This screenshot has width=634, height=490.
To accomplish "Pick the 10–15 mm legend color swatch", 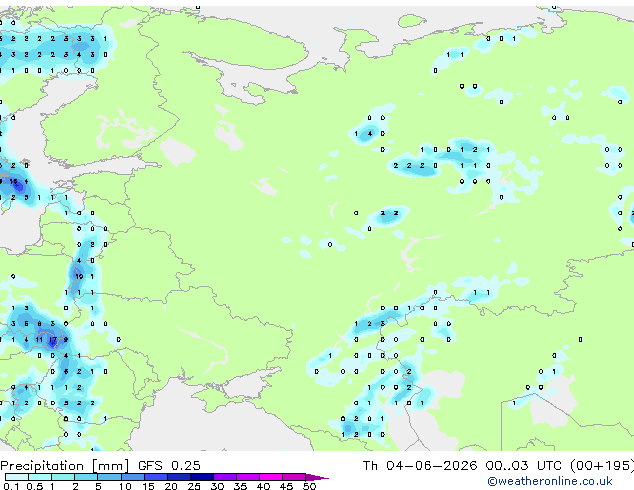I will pyautogui.click(x=132, y=477).
